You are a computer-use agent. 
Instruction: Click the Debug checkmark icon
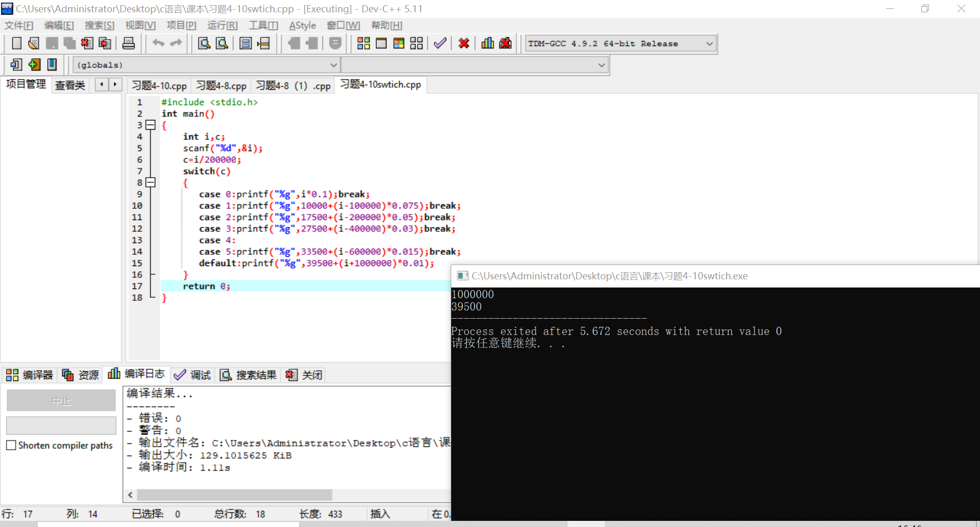[x=440, y=43]
